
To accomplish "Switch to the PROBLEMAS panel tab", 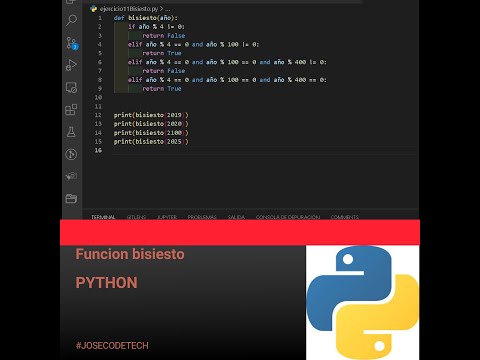I will coord(202,217).
